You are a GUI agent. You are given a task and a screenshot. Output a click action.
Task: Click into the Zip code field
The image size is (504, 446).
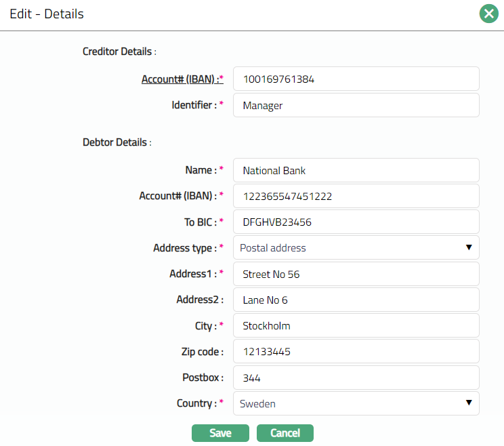[x=356, y=351]
